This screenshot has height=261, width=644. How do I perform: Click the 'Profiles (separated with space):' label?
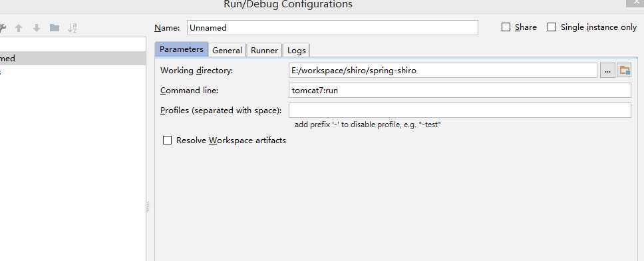(221, 110)
